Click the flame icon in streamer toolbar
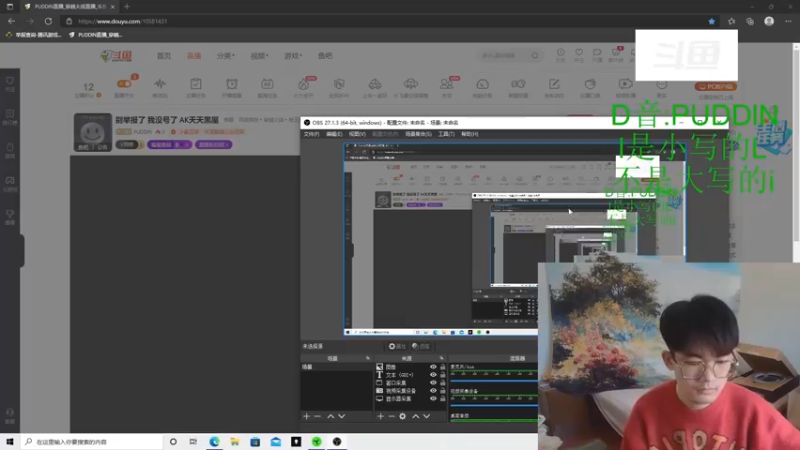 pos(303,84)
